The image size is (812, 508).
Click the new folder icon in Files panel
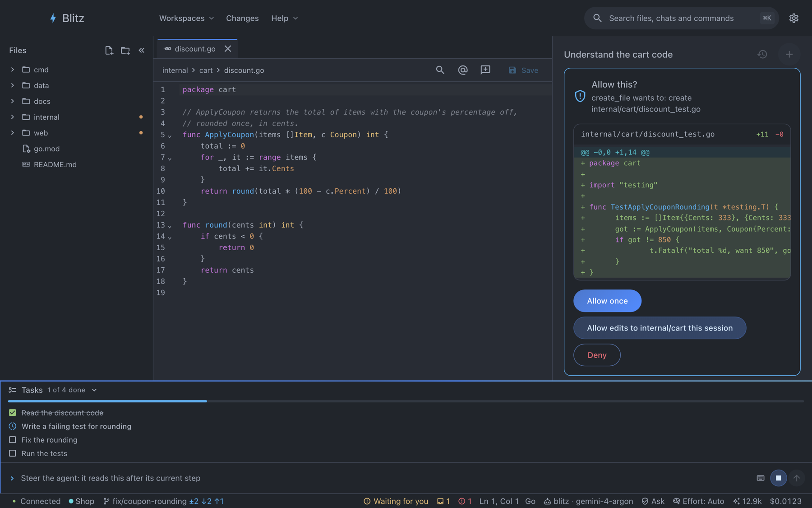tap(125, 50)
